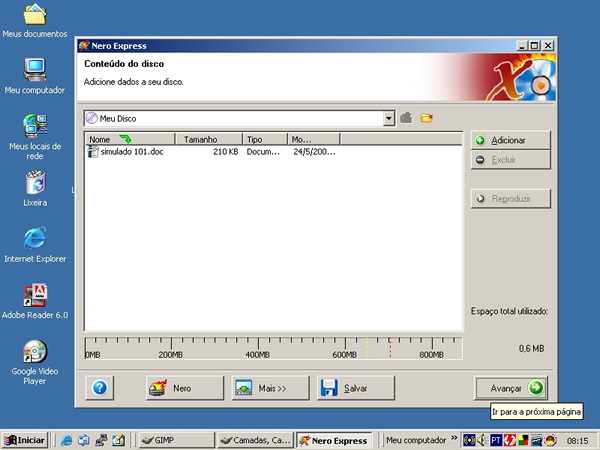This screenshot has height=450, width=600.
Task: Click the Adicionar button to add files
Action: 510,140
